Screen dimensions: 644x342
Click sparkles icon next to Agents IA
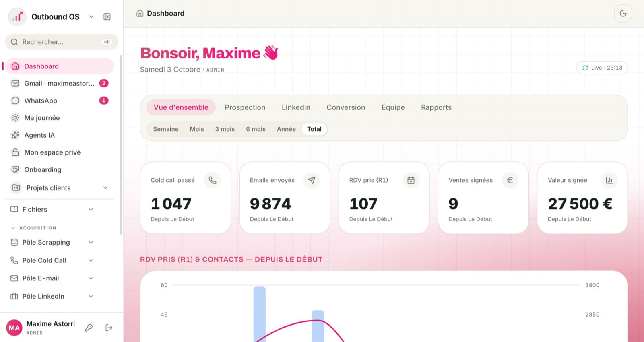click(15, 135)
